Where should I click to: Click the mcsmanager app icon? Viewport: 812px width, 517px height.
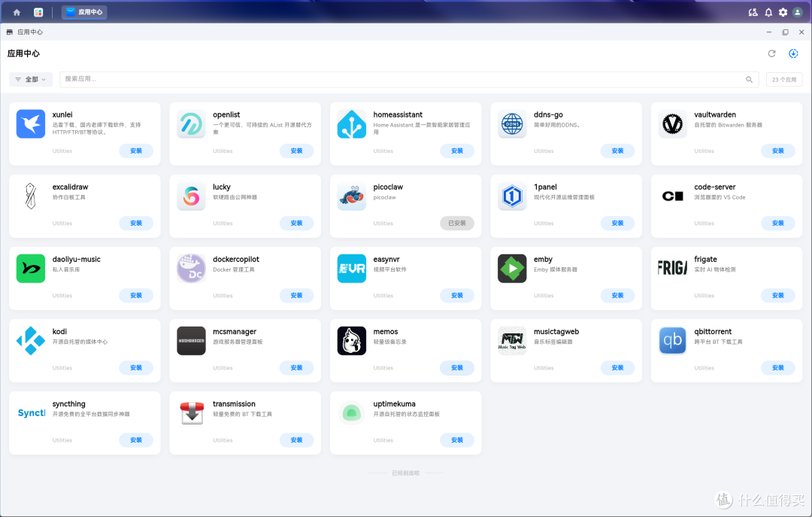(x=191, y=341)
